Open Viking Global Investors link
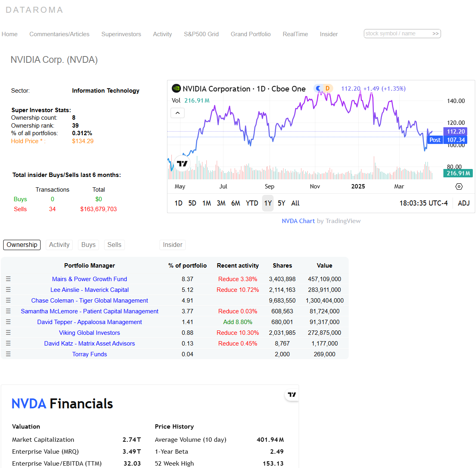476x468 pixels. pos(89,333)
